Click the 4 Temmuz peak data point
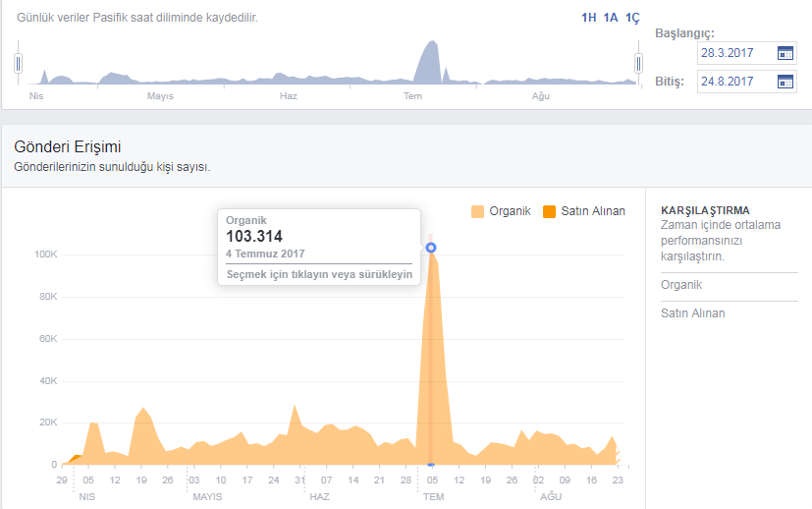 click(431, 248)
